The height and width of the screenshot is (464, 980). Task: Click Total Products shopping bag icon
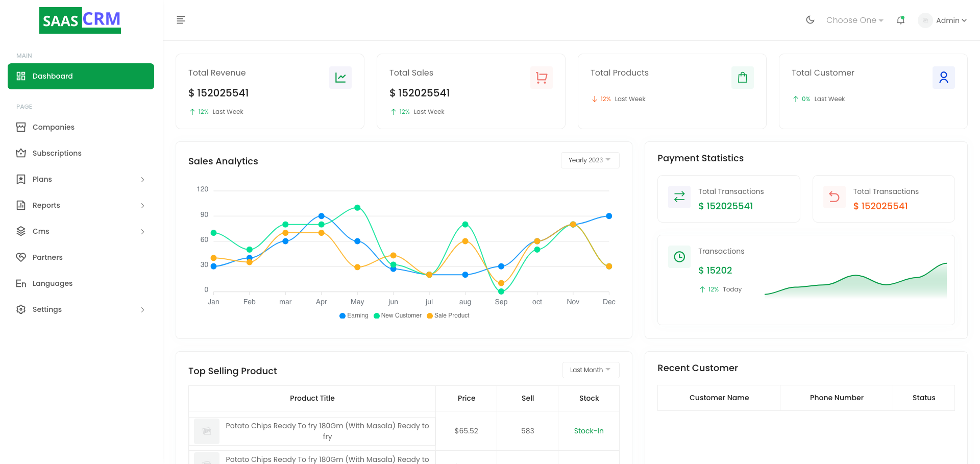tap(743, 78)
